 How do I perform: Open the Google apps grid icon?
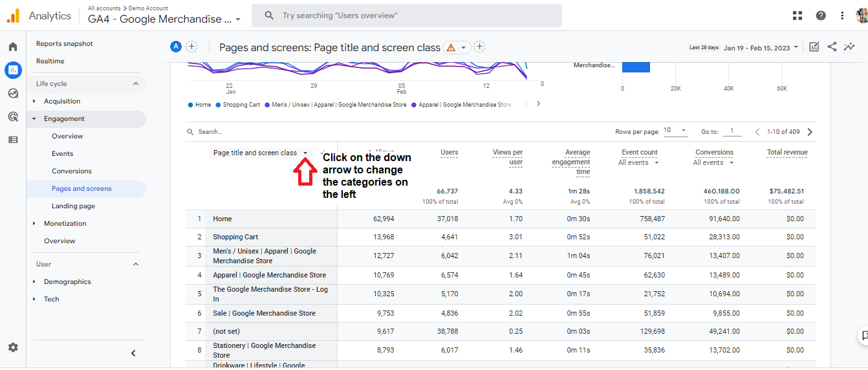pos(797,16)
